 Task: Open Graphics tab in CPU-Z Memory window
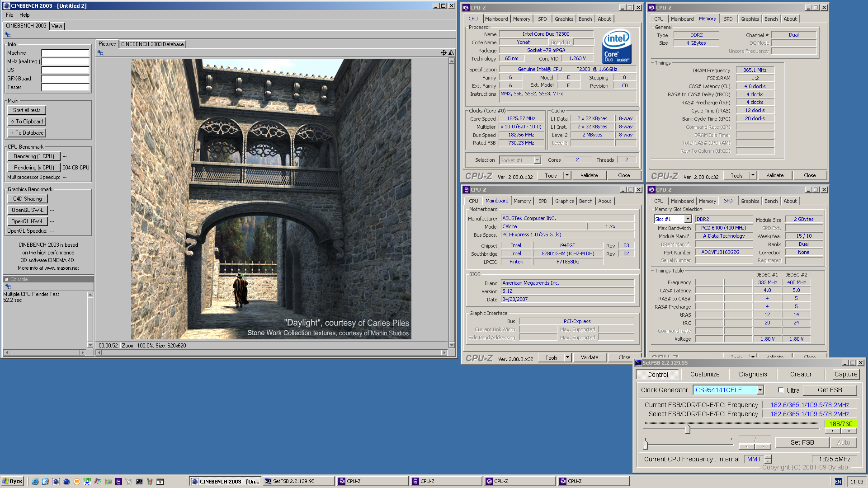coord(750,19)
